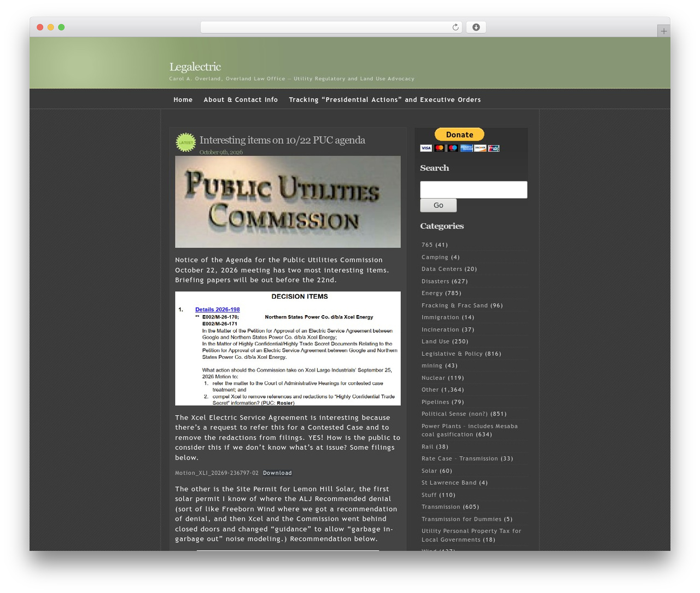Open the Land Use category
Screen dimensions: 700x593
pos(435,341)
